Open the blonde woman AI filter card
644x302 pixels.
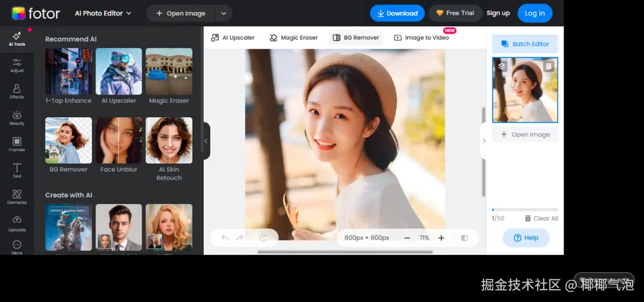[x=169, y=227]
